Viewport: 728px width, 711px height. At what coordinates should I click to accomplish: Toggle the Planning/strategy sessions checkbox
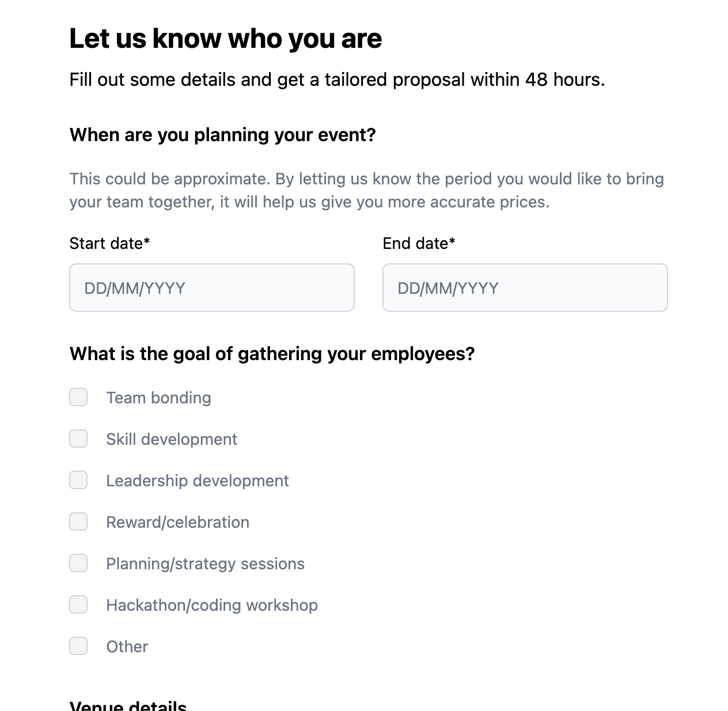pos(78,563)
